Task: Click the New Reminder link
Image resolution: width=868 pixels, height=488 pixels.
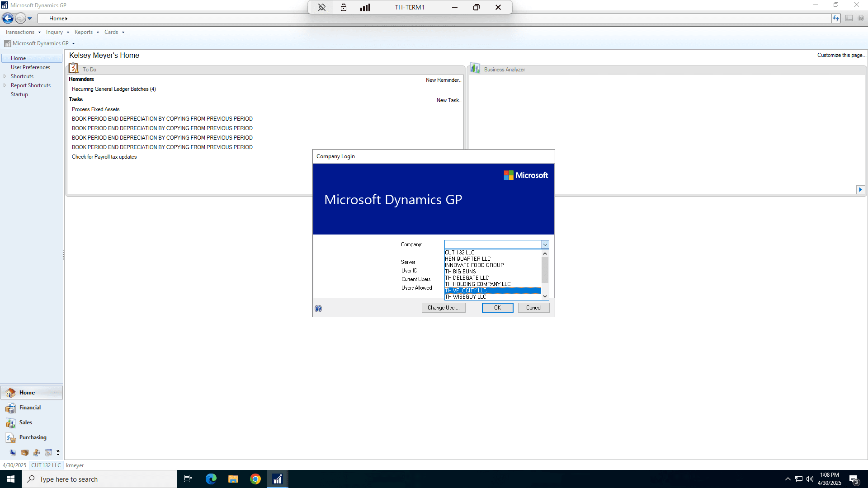Action: pyautogui.click(x=443, y=80)
